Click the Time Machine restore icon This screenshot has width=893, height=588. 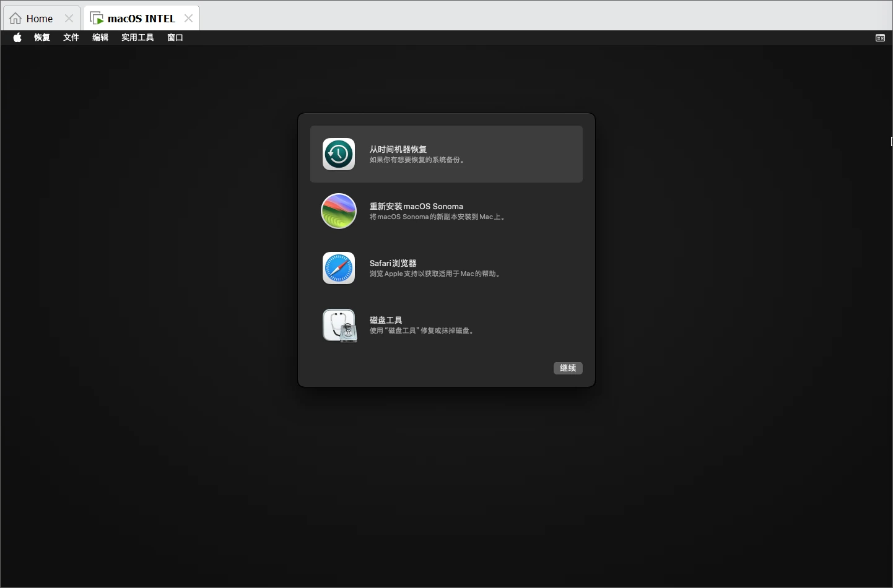click(x=339, y=154)
